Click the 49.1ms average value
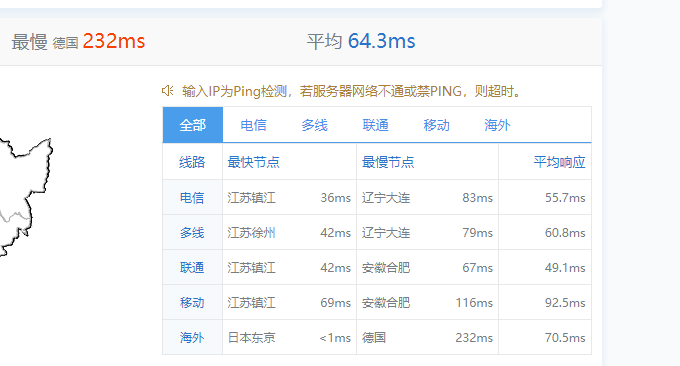Viewport: 680px width, 366px height. (565, 268)
